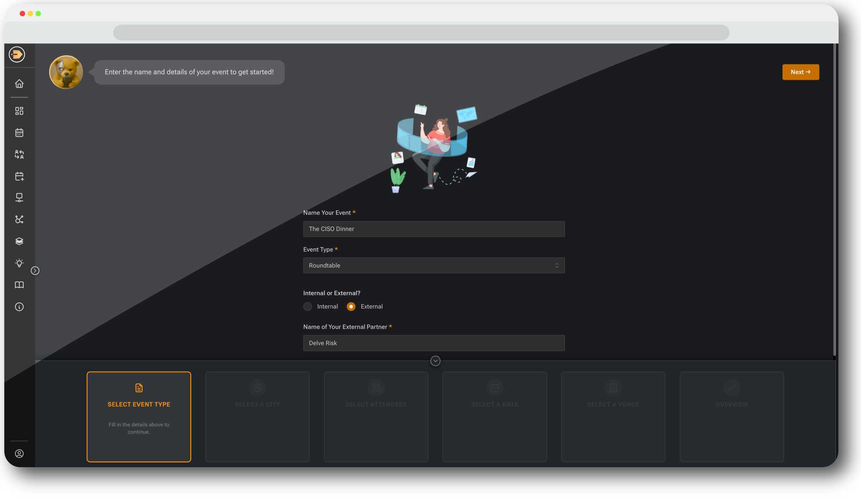Screen dimensions: 861x504
Task: Click the account profile icon at the bottom
Action: tap(19, 454)
